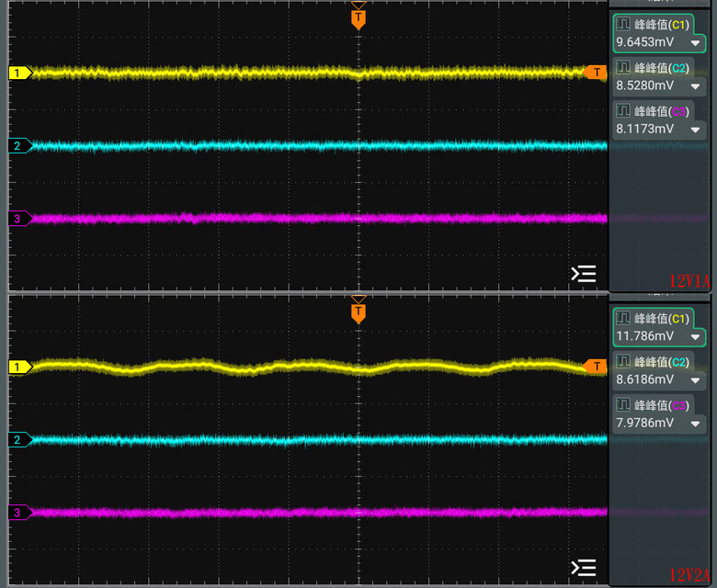Click C1 peak-to-peak measurement icon in 12V2A
717x588 pixels.
coord(623,318)
